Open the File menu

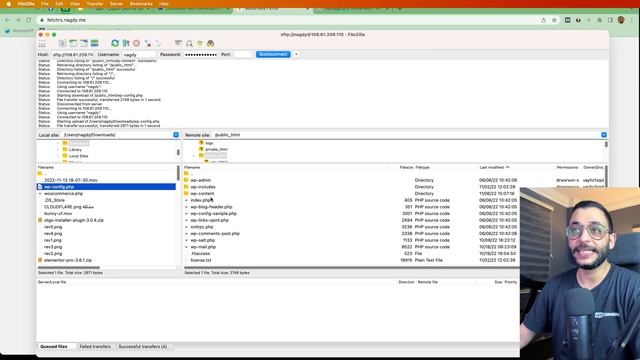pos(44,4)
